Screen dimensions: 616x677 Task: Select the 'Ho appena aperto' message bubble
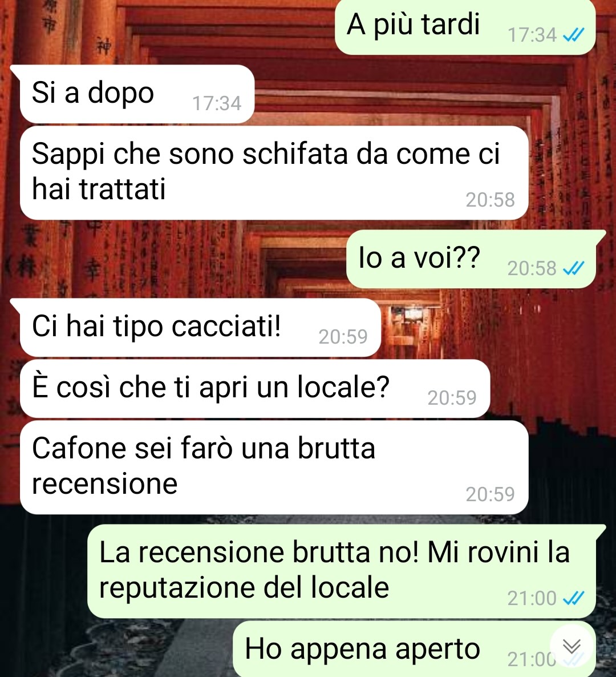(414, 649)
